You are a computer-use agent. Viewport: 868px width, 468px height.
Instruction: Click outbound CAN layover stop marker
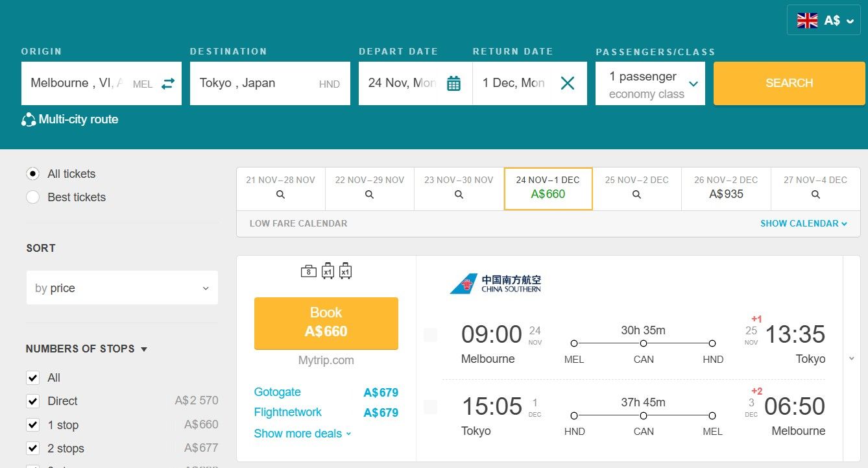(x=644, y=343)
